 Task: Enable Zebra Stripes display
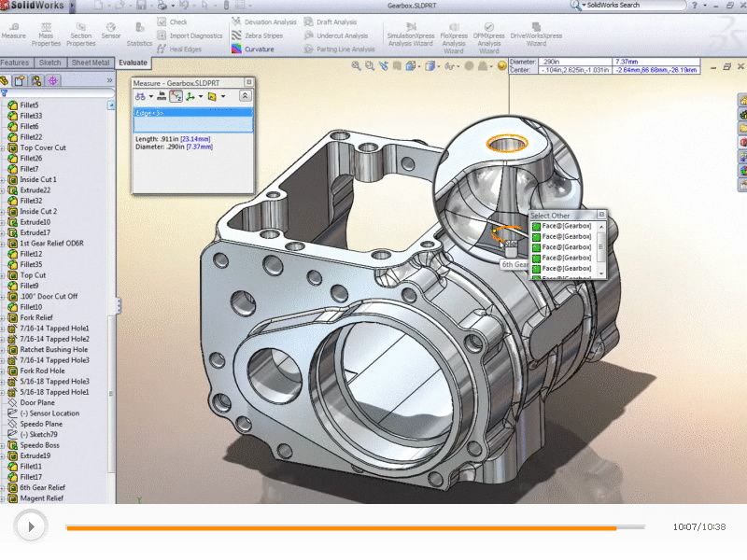pos(236,35)
